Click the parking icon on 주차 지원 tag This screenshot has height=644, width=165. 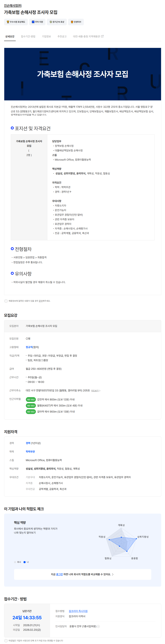point(33,22)
